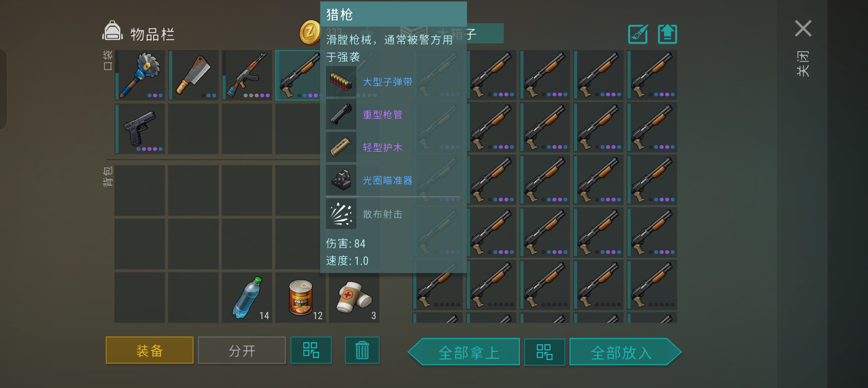Click the 分开 split button

point(242,350)
